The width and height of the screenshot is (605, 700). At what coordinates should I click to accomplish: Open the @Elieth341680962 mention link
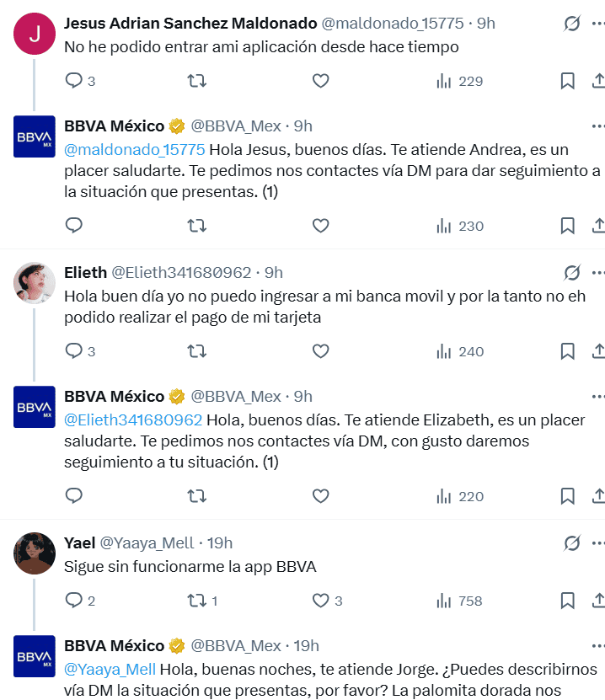tap(133, 420)
